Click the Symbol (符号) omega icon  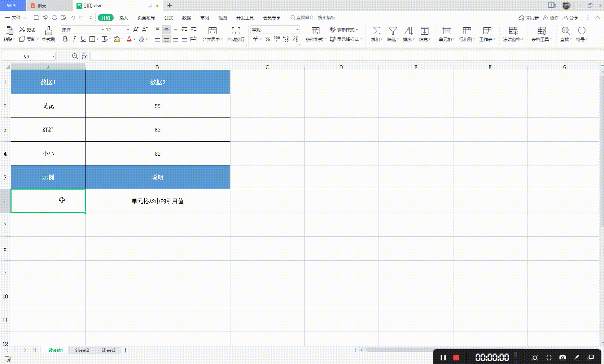pos(581,31)
